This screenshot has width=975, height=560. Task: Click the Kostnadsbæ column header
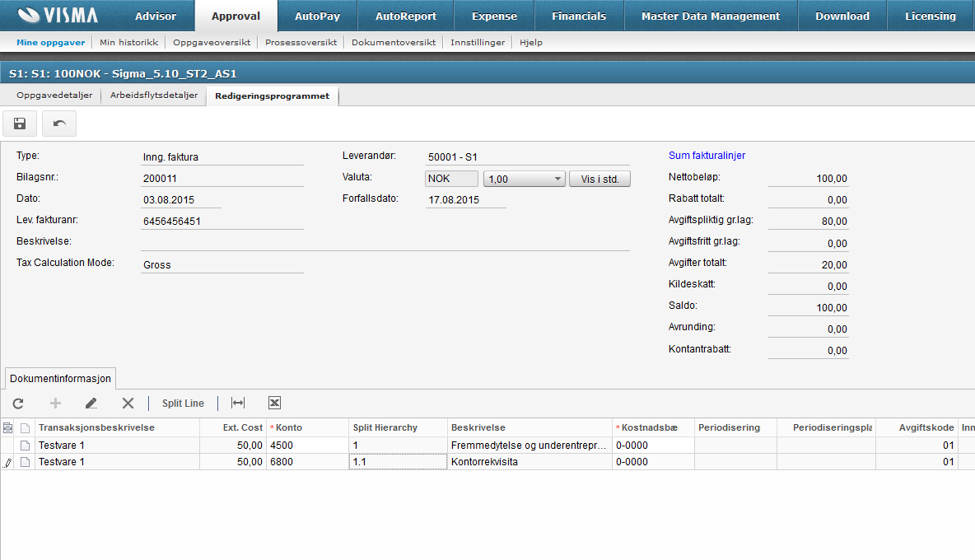(x=653, y=427)
